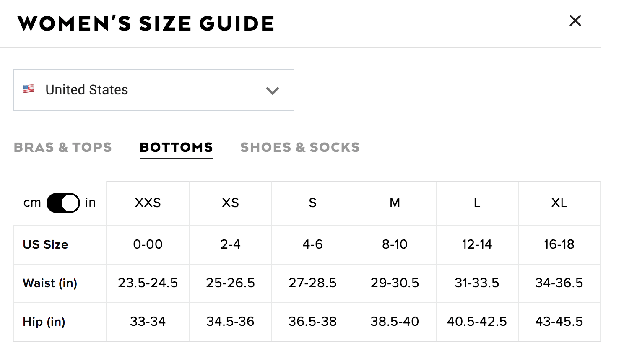Click the XXS size column header
This screenshot has width=624, height=364.
(x=148, y=203)
